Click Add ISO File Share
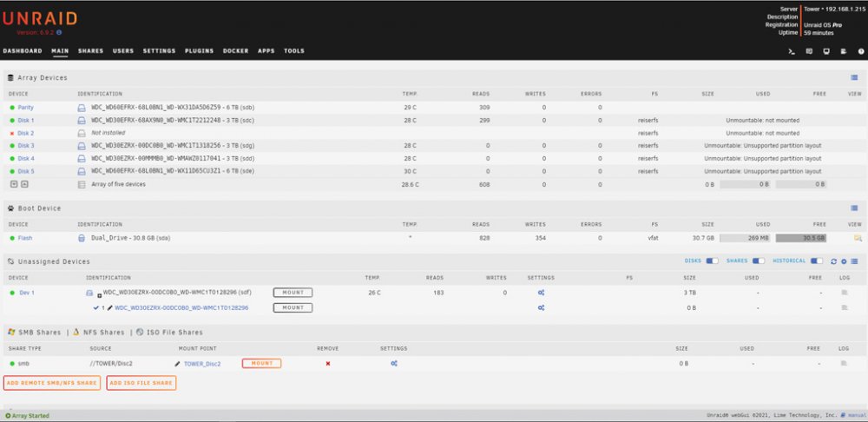Image resolution: width=868 pixels, height=422 pixels. (141, 383)
